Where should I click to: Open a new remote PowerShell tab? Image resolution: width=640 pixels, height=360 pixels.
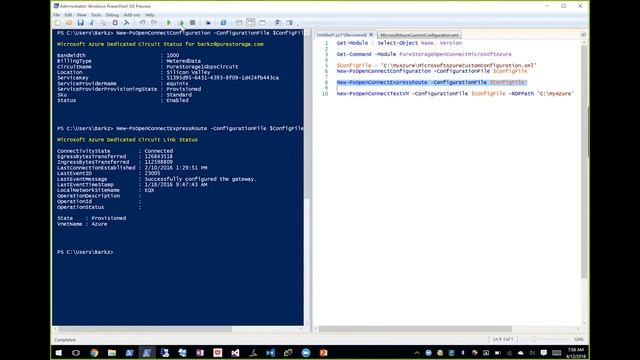[208, 23]
